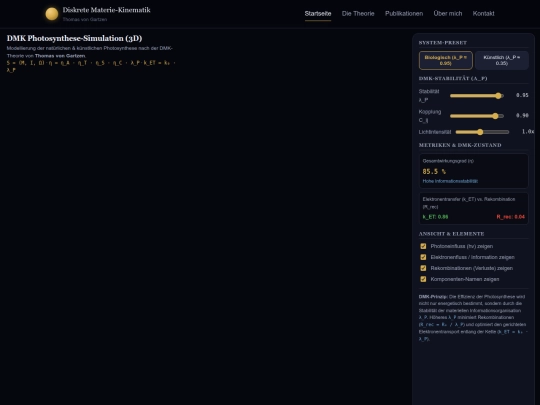Click the golden sphere site logo

click(x=52, y=14)
